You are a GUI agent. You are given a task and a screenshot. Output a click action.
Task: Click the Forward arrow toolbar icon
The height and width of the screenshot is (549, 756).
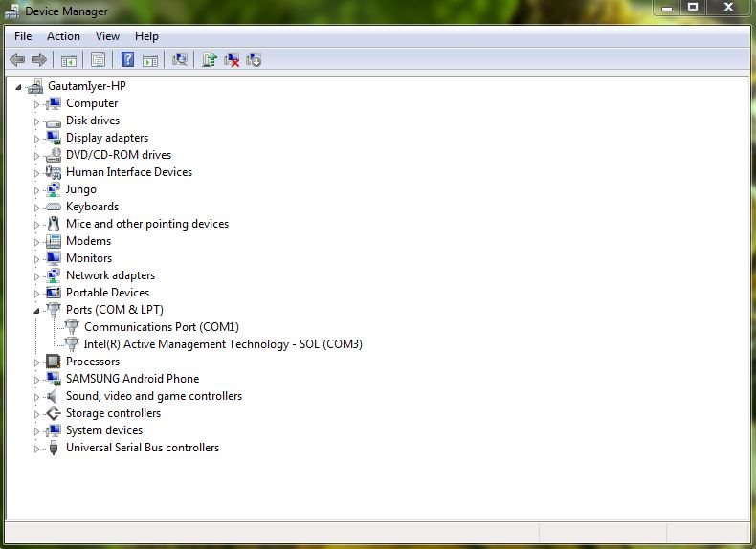tap(38, 59)
